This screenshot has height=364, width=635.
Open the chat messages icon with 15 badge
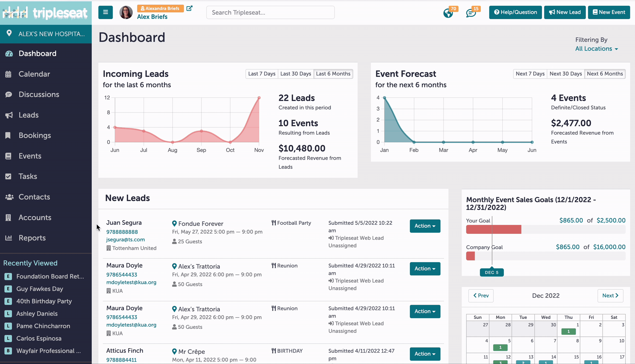[x=471, y=13]
